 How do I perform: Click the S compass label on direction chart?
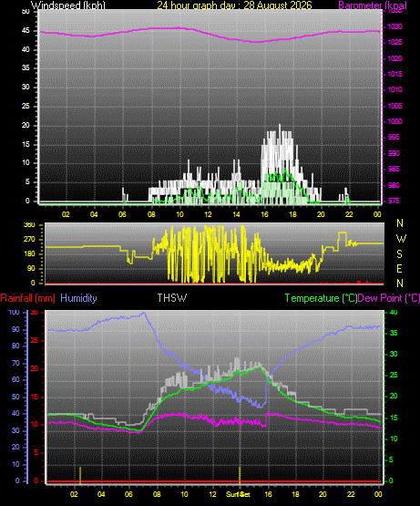(x=399, y=254)
